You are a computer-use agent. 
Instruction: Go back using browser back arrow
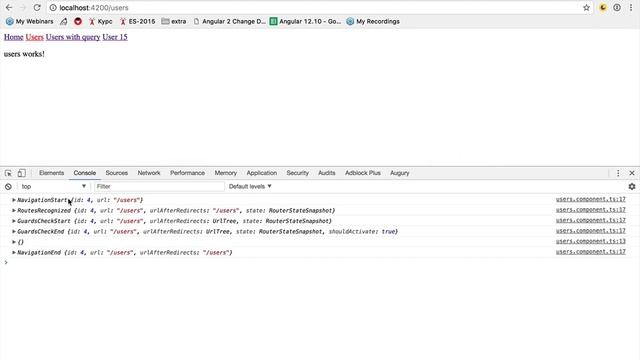(x=9, y=8)
